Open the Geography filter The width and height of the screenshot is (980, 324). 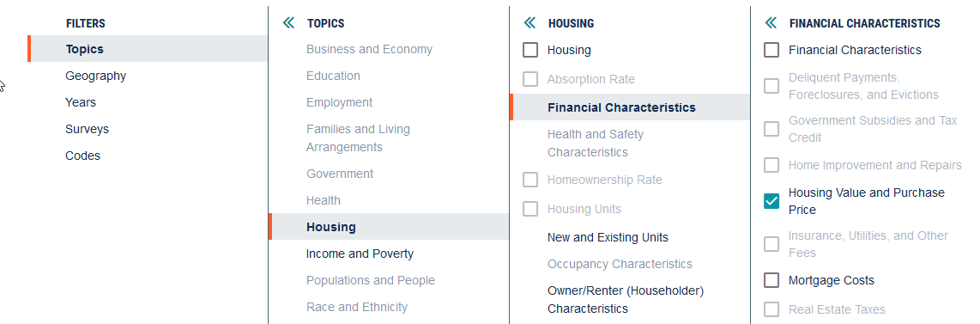[x=95, y=76]
